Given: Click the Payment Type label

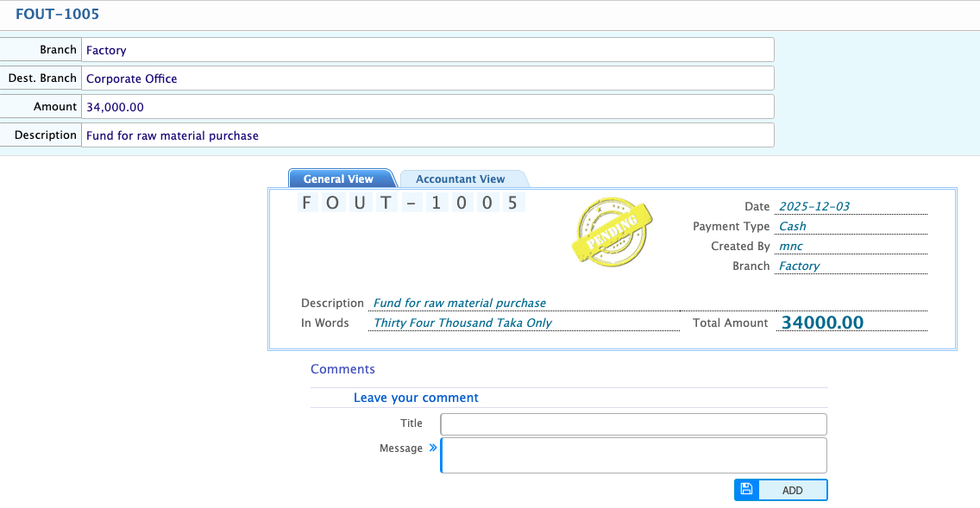Looking at the screenshot, I should tap(732, 226).
